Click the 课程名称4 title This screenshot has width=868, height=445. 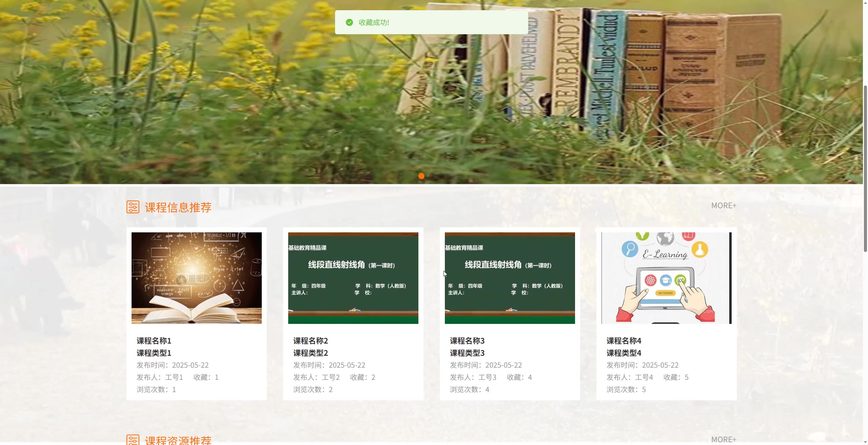click(624, 341)
